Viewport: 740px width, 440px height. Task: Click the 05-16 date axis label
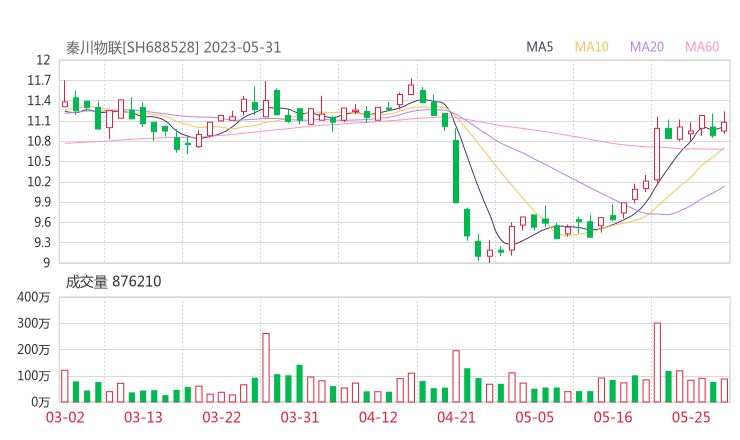[613, 417]
